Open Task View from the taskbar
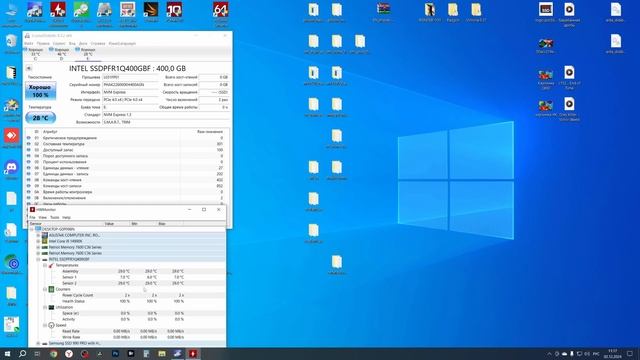 click(37, 353)
